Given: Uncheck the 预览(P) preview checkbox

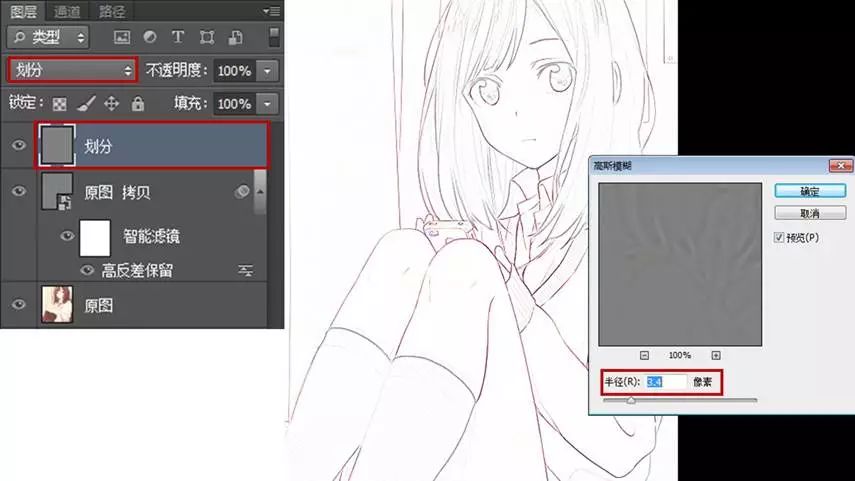Looking at the screenshot, I should tap(781, 238).
